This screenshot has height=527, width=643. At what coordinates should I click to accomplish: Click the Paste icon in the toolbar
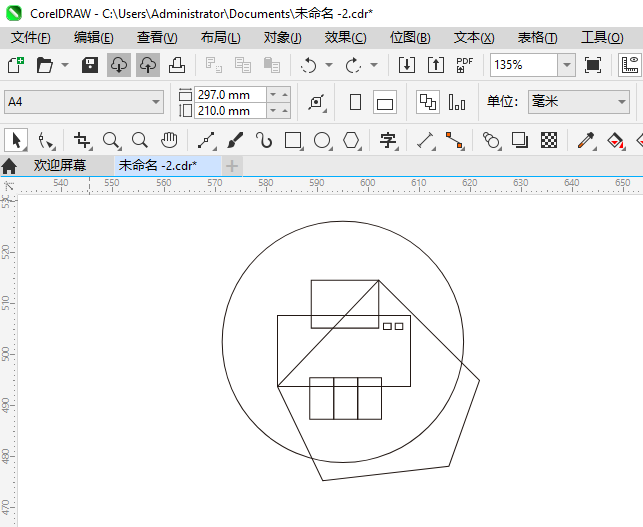click(271, 65)
